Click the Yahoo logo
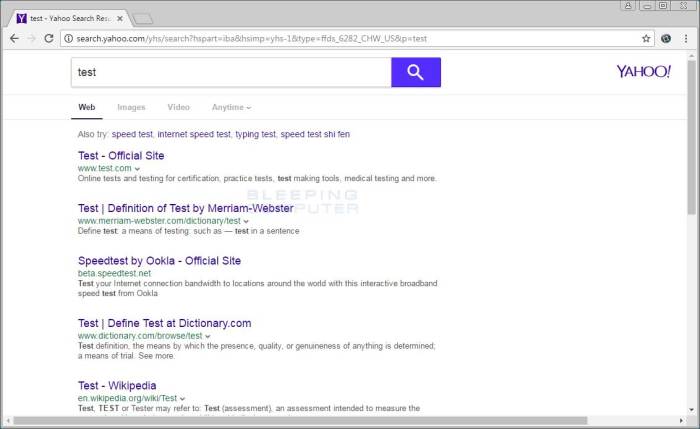700x429 pixels. (x=643, y=72)
